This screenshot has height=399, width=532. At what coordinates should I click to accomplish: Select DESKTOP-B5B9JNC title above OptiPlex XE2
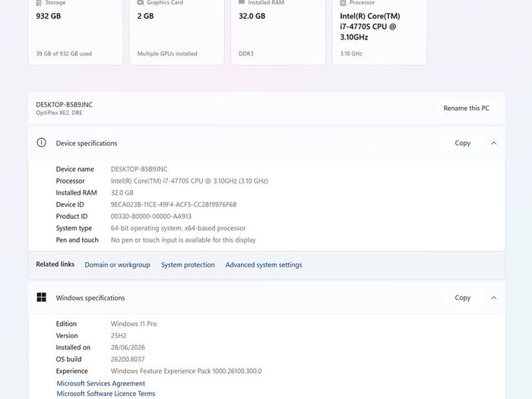click(64, 105)
